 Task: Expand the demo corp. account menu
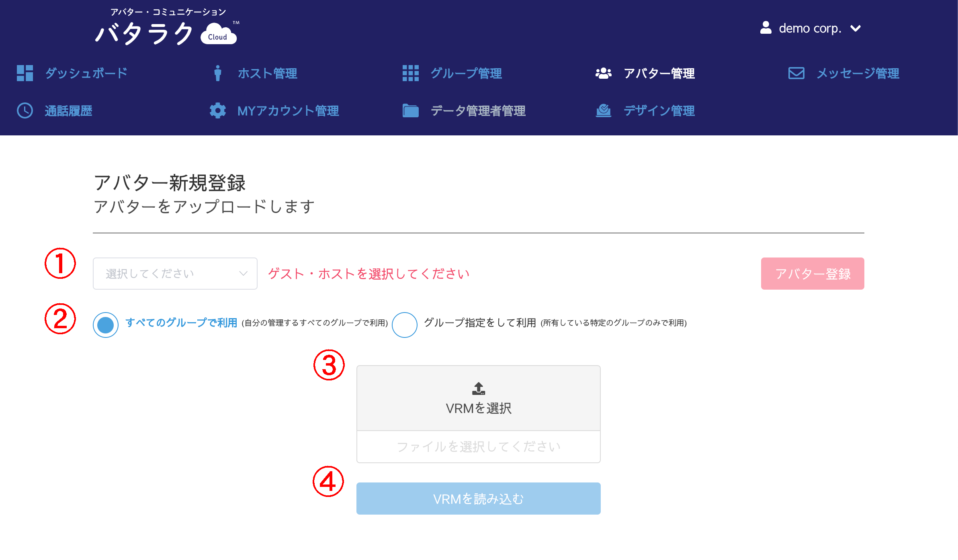pyautogui.click(x=856, y=29)
